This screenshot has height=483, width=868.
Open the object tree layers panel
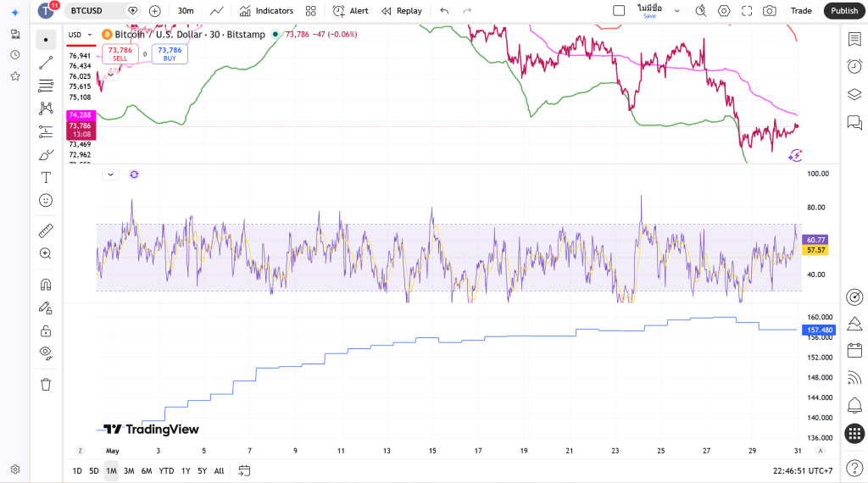coord(854,94)
